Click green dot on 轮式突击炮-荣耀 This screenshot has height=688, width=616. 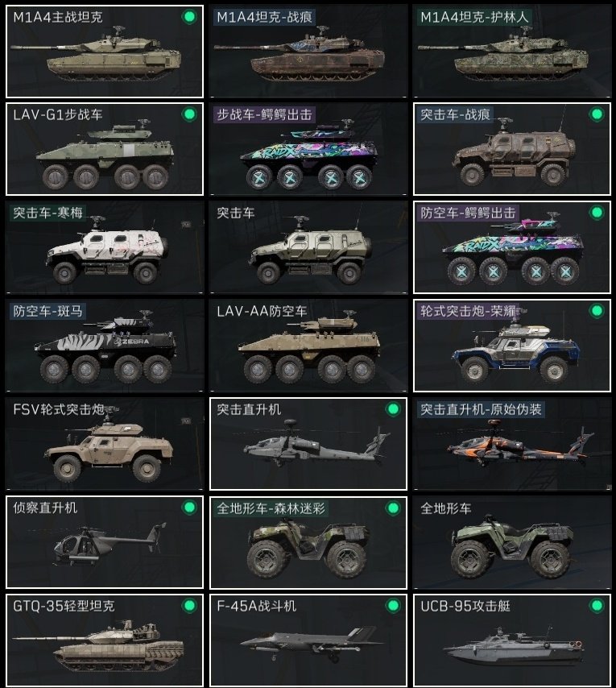(x=597, y=311)
